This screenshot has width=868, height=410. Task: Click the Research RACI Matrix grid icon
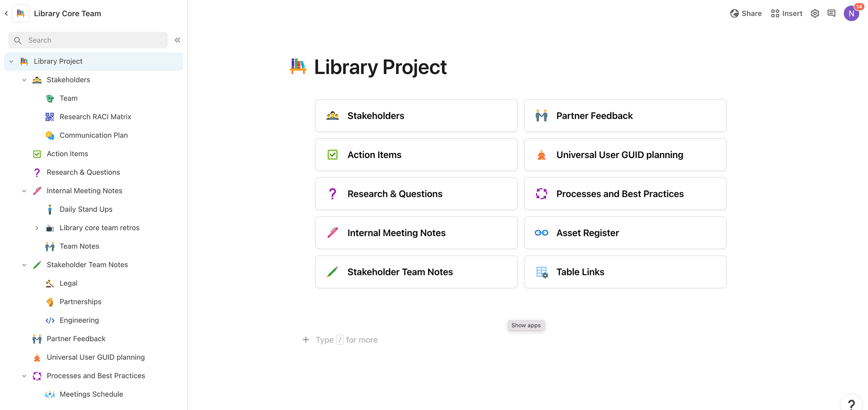click(50, 117)
